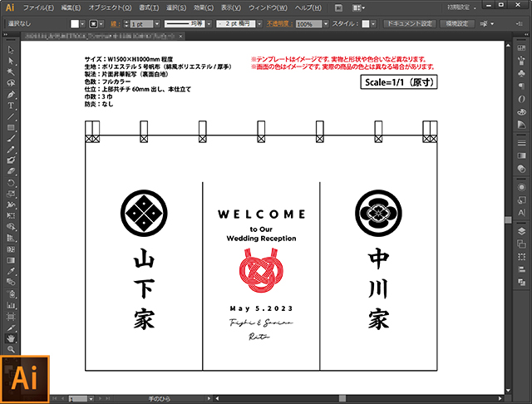Viewport: 532px width, 404px height.
Task: Select the Type tool
Action: click(11, 106)
